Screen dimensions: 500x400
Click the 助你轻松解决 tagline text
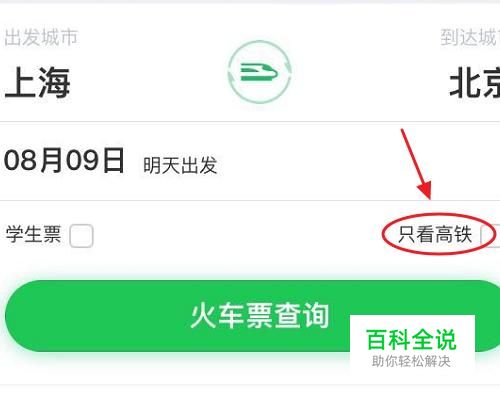[x=411, y=361]
